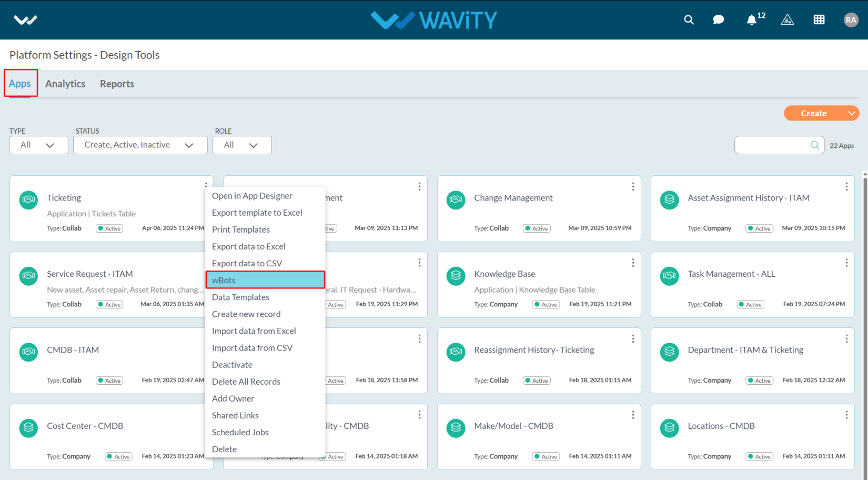Open the apps grid icon

click(x=819, y=20)
